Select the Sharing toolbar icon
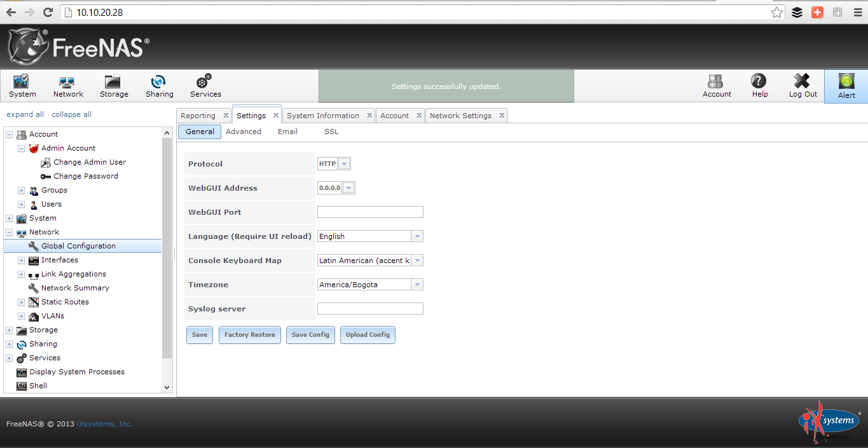The image size is (868, 448). point(159,86)
